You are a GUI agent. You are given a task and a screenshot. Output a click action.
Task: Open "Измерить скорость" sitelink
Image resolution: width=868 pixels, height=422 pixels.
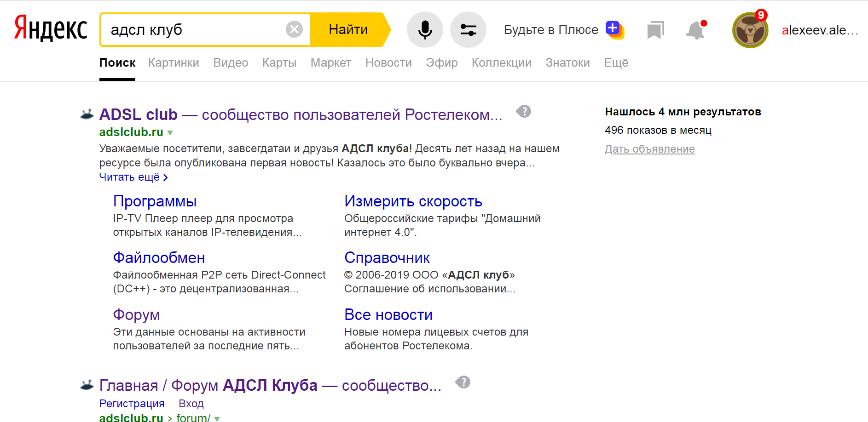(413, 201)
